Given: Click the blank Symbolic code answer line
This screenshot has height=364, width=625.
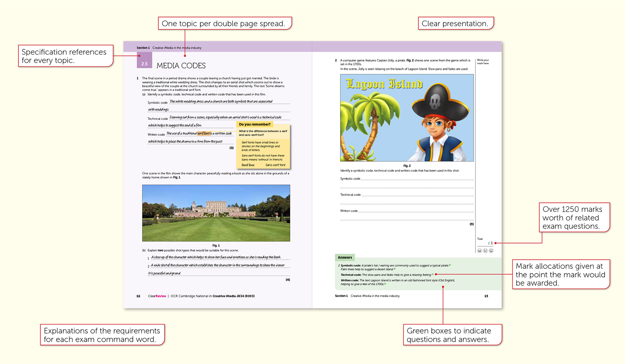Looking at the screenshot, I should [416, 179].
